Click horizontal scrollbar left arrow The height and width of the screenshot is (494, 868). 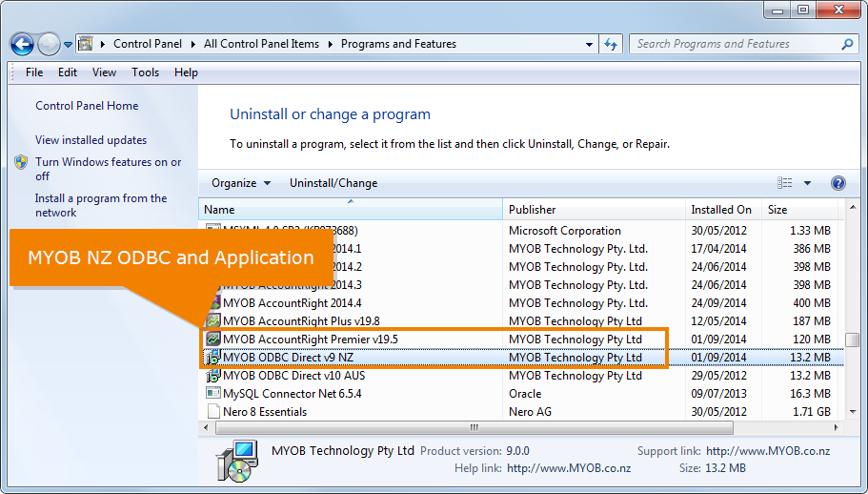[207, 427]
